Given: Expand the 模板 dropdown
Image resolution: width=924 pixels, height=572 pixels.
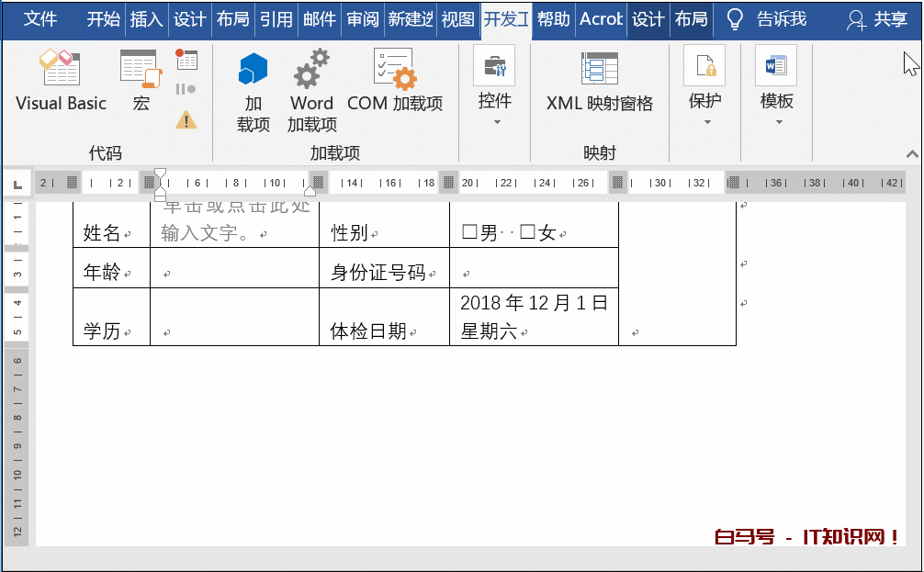Looking at the screenshot, I should pos(776,101).
